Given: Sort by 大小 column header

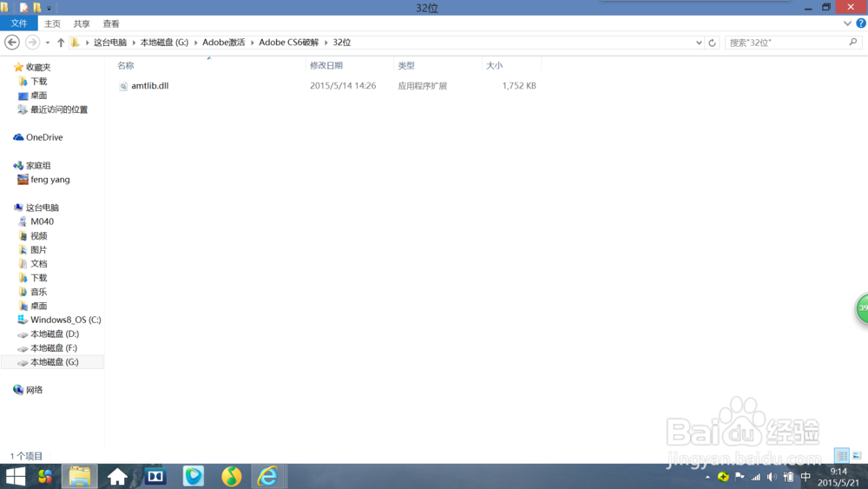Looking at the screenshot, I should [x=494, y=65].
